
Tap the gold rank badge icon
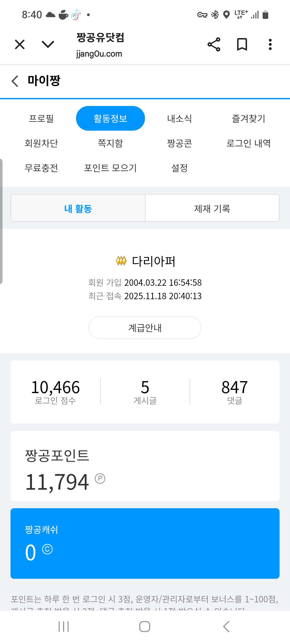pos(121,261)
